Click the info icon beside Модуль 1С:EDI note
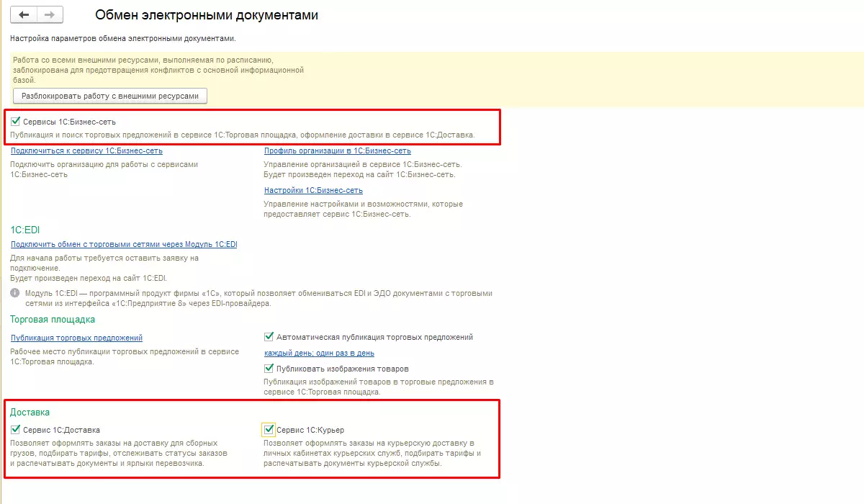 click(15, 294)
